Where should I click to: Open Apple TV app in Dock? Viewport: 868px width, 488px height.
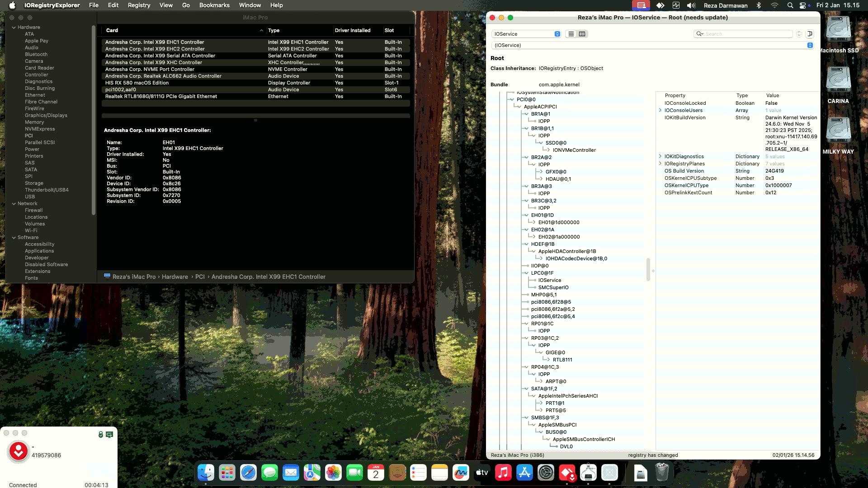coord(482,473)
